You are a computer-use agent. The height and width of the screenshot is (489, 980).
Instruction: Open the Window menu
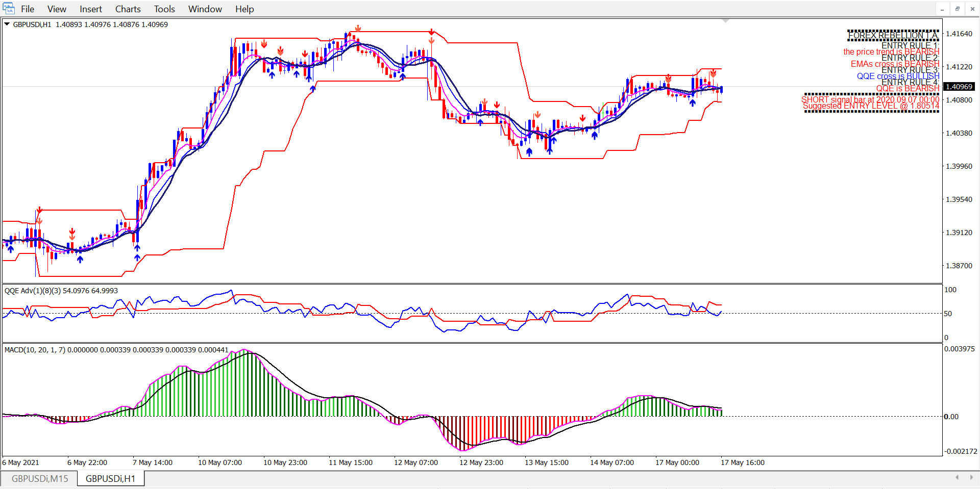[205, 9]
